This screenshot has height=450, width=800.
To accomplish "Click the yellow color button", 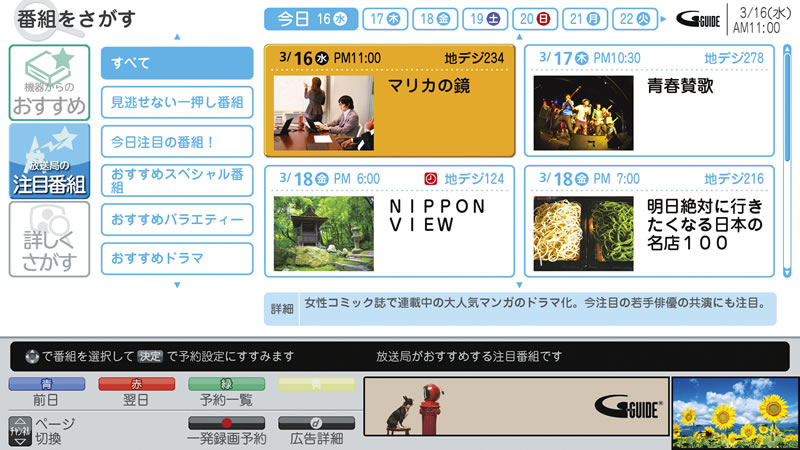I will (x=316, y=384).
